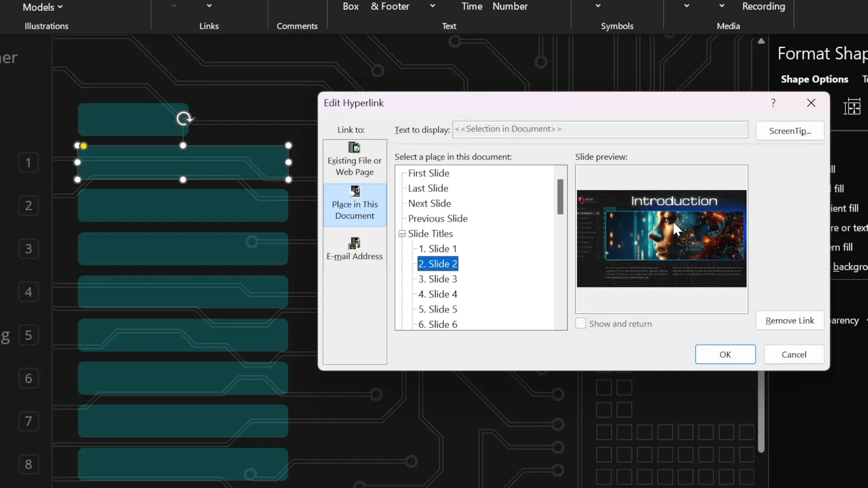Select First Slide in place list
Viewport: 868px width, 488px height.
point(429,173)
